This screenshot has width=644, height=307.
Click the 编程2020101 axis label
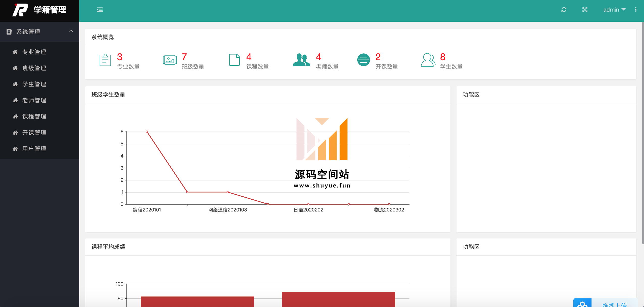tap(147, 210)
